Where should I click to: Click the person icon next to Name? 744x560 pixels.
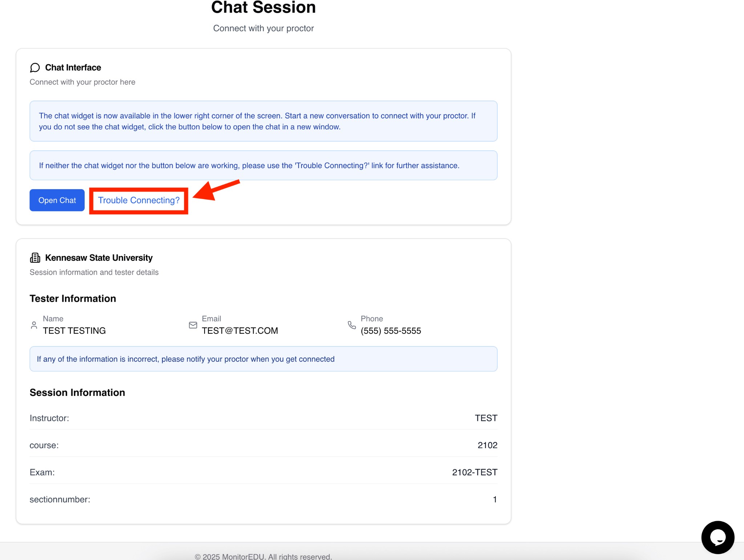34,325
